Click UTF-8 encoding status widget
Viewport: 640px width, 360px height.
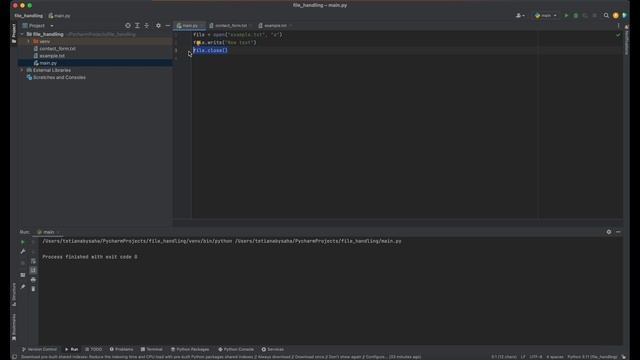pyautogui.click(x=536, y=357)
